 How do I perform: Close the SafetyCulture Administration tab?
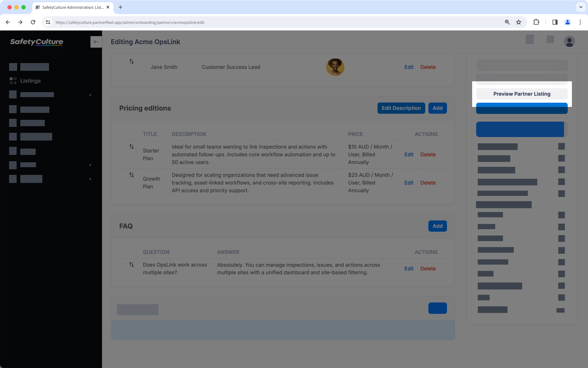click(108, 7)
